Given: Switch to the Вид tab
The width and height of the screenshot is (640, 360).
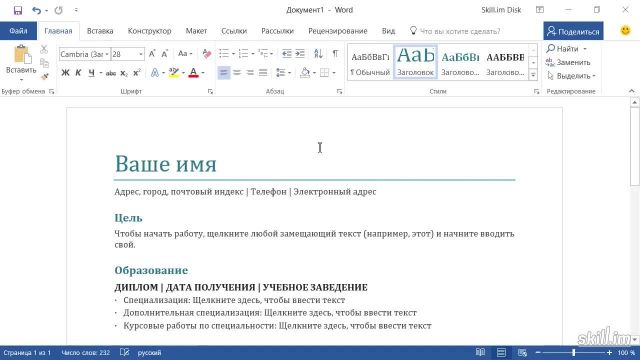Looking at the screenshot, I should click(x=388, y=31).
